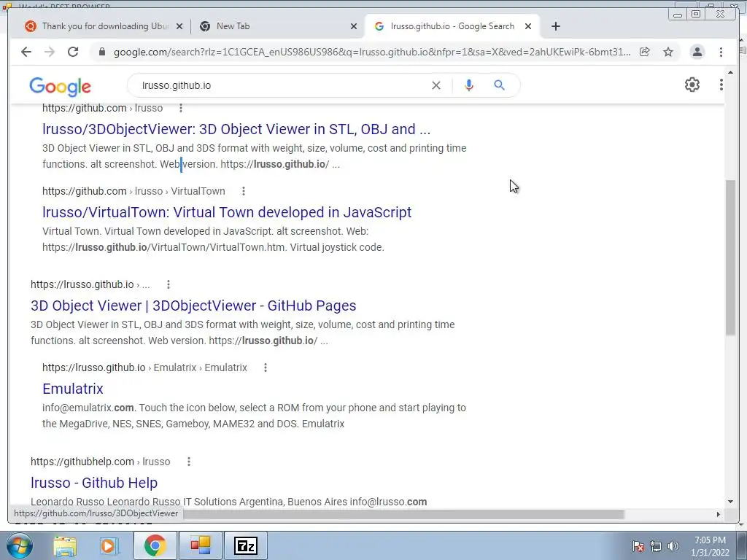Viewport: 747px width, 560px height.
Task: Open the Action Center flag icon
Action: [638, 546]
